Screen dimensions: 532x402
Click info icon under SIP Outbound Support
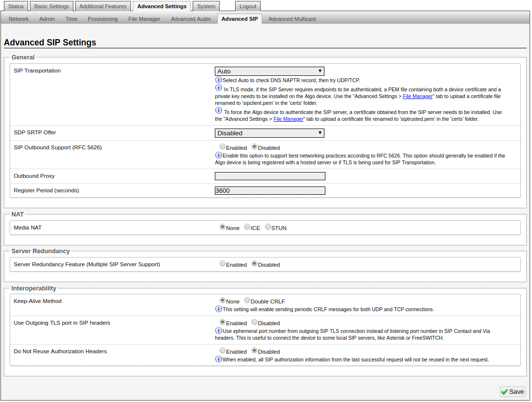219,155
